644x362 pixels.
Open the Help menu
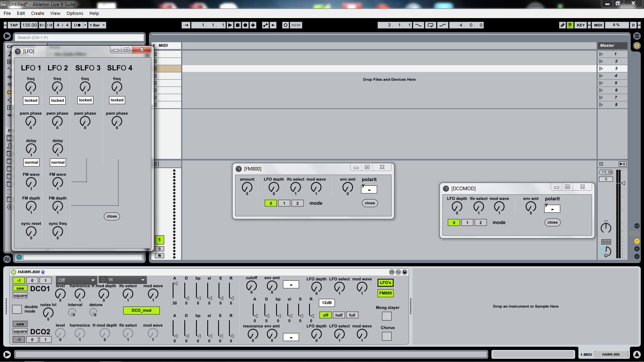[94, 13]
